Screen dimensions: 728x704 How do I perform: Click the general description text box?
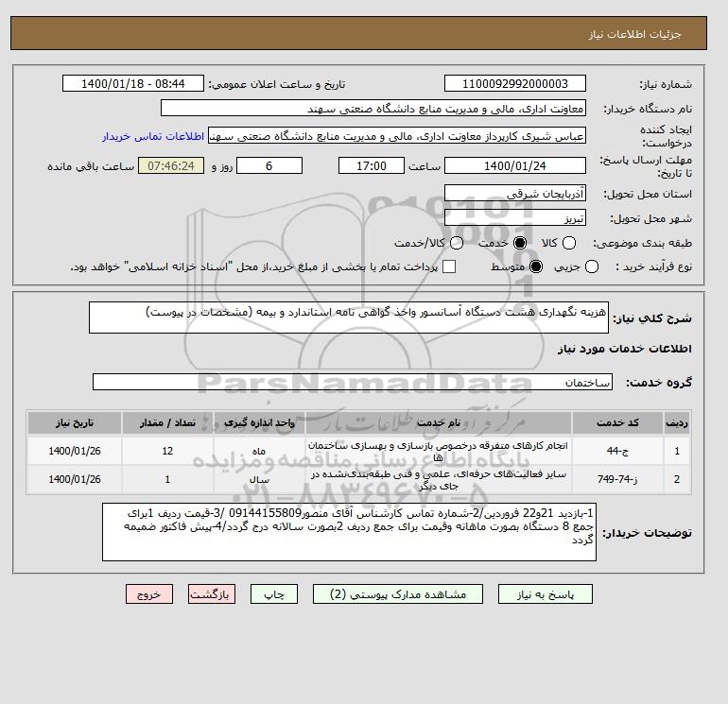(349, 318)
